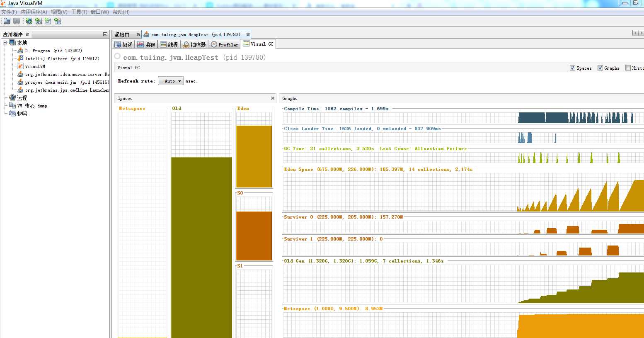The width and height of the screenshot is (644, 338).
Task: Click the Add VM Coredump toolbar icon
Action: click(x=48, y=21)
